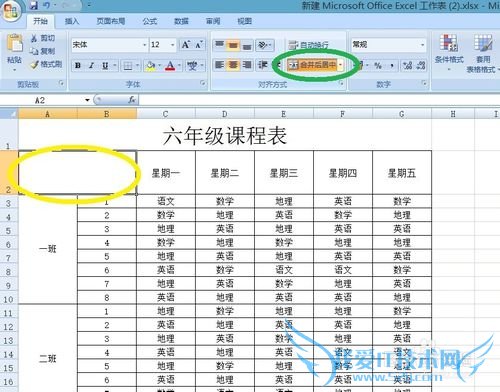500x392 pixels.
Task: Open the 字体 group dialog launcher
Action: tap(203, 83)
